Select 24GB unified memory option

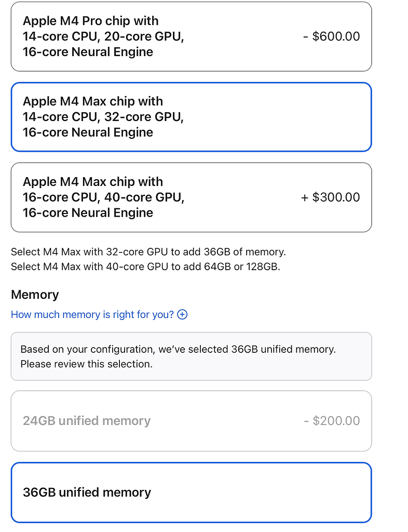click(191, 421)
